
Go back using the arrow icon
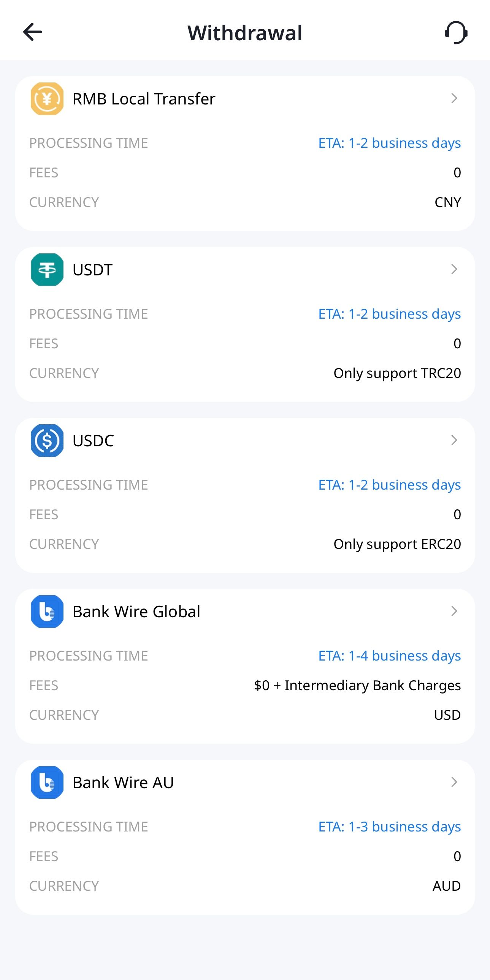[33, 32]
